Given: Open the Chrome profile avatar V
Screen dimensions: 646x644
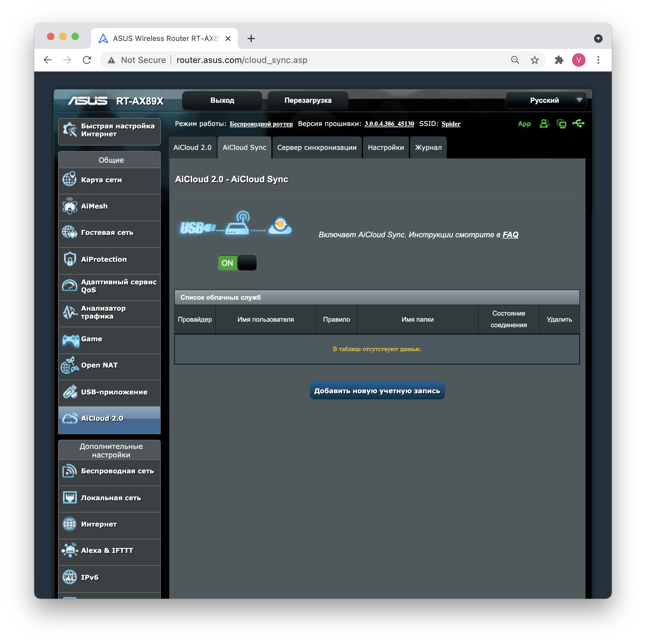Looking at the screenshot, I should point(578,60).
